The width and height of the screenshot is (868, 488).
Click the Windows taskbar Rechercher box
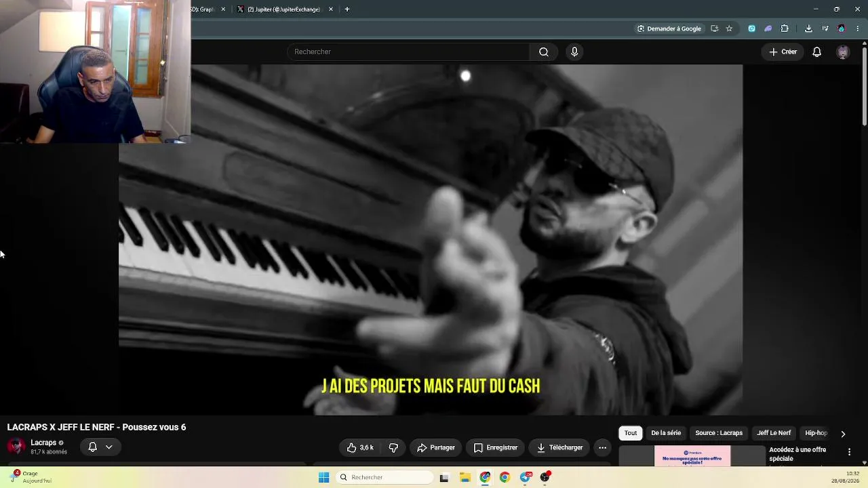coord(385,477)
